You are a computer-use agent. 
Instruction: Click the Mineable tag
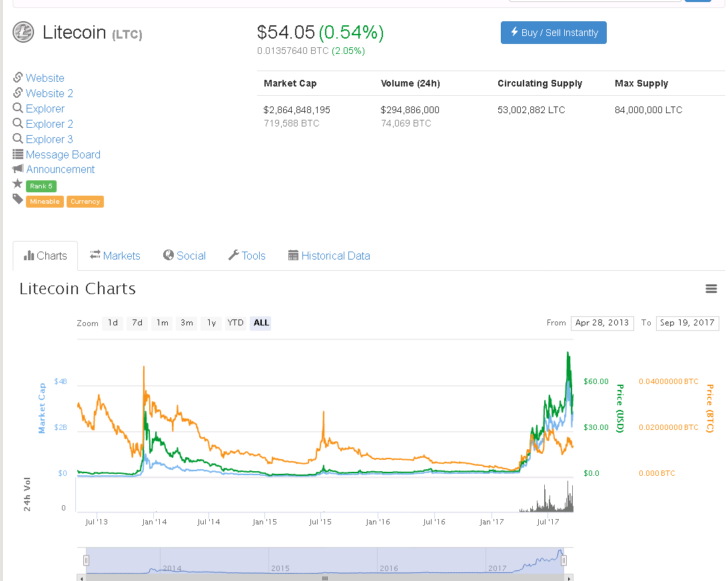tap(45, 202)
